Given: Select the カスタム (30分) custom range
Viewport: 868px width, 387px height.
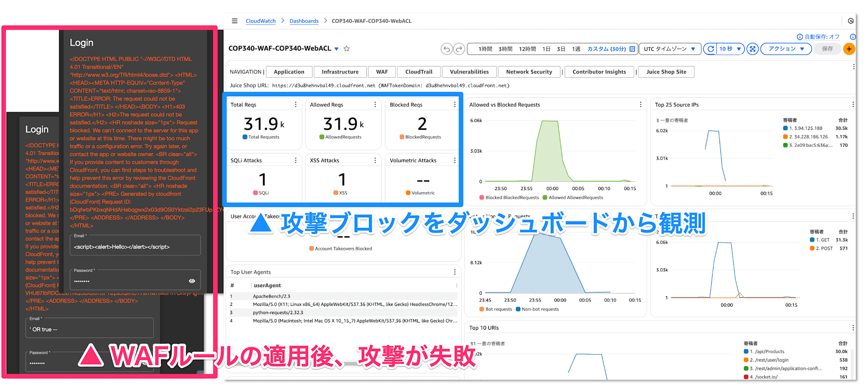Looking at the screenshot, I should [606, 49].
